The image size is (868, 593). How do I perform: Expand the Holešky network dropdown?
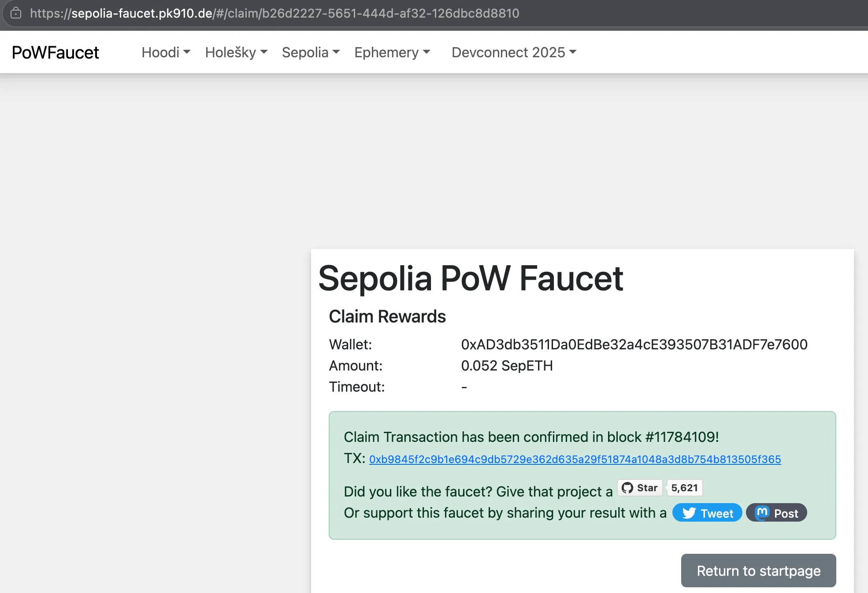[236, 52]
